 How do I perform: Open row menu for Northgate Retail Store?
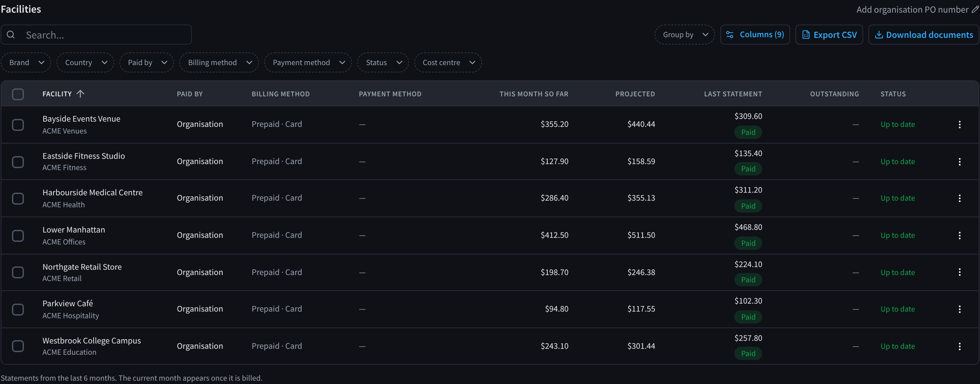(x=959, y=272)
